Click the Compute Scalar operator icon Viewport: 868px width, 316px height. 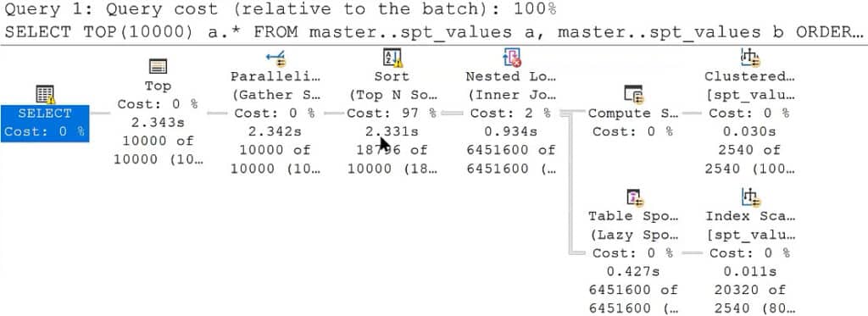click(633, 93)
